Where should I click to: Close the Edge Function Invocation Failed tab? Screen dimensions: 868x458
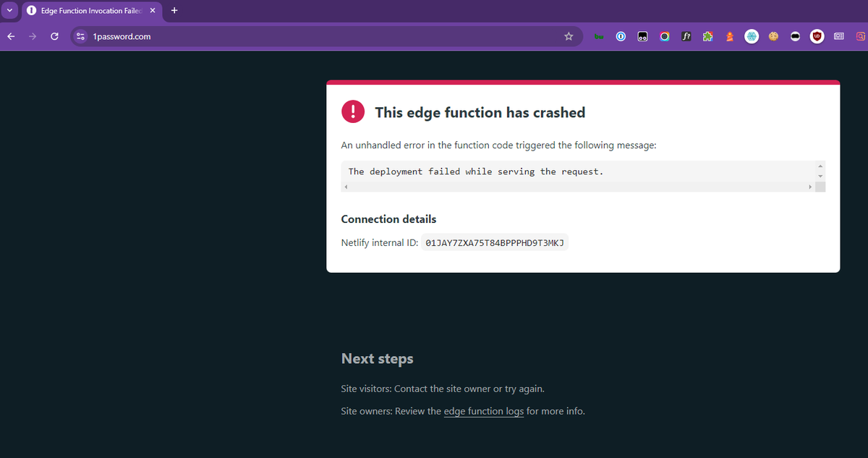coord(153,11)
